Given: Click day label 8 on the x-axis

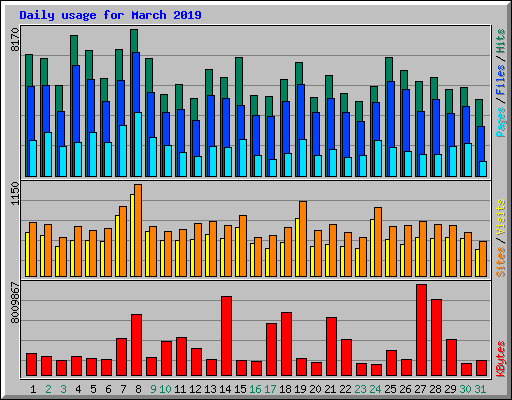Looking at the screenshot, I should [x=138, y=389].
